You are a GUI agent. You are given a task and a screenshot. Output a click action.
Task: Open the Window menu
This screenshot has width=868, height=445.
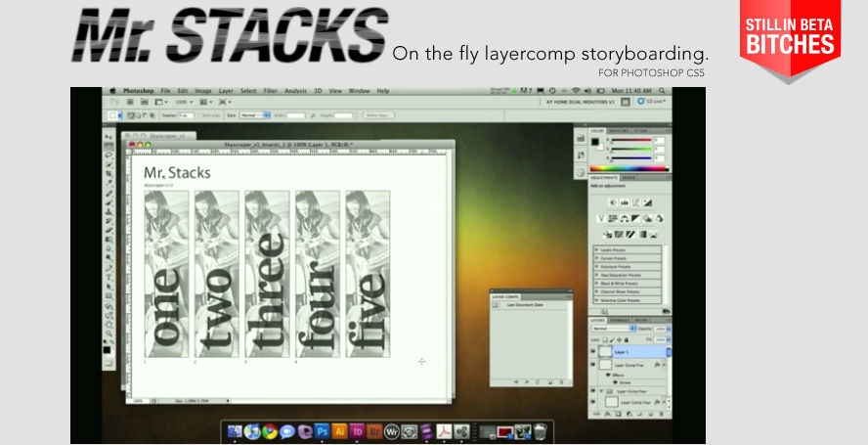[x=360, y=91]
